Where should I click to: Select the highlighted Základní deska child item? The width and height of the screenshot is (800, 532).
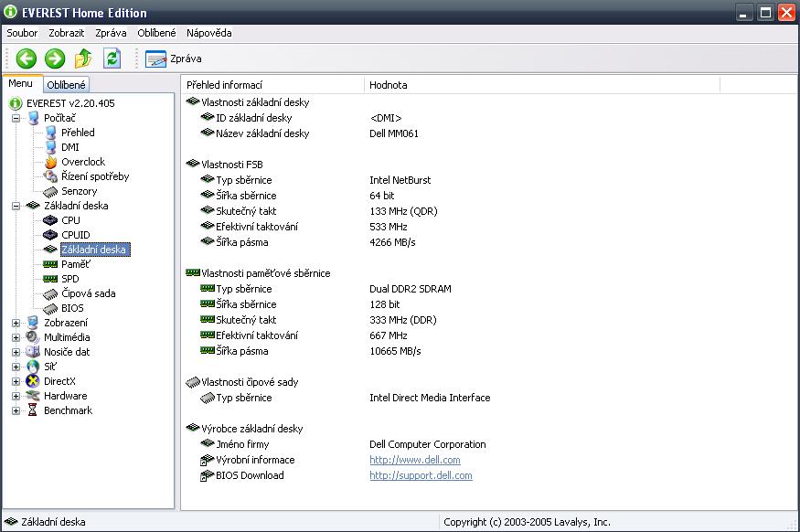pyautogui.click(x=95, y=250)
